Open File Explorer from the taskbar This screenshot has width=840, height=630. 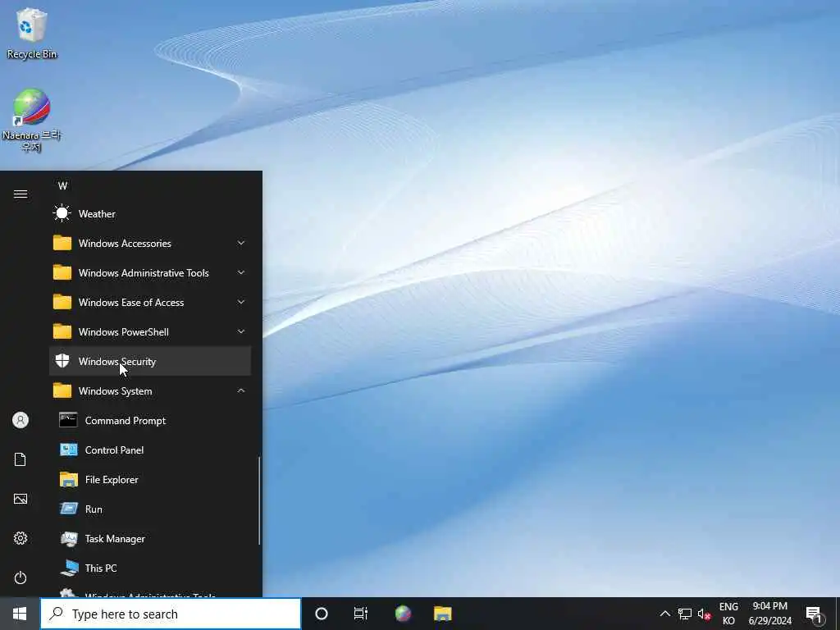pyautogui.click(x=442, y=614)
